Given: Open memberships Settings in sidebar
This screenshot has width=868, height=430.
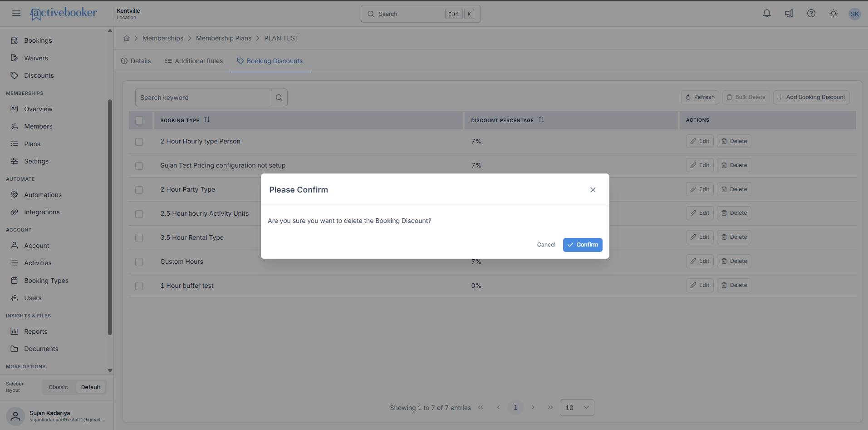Looking at the screenshot, I should [36, 161].
